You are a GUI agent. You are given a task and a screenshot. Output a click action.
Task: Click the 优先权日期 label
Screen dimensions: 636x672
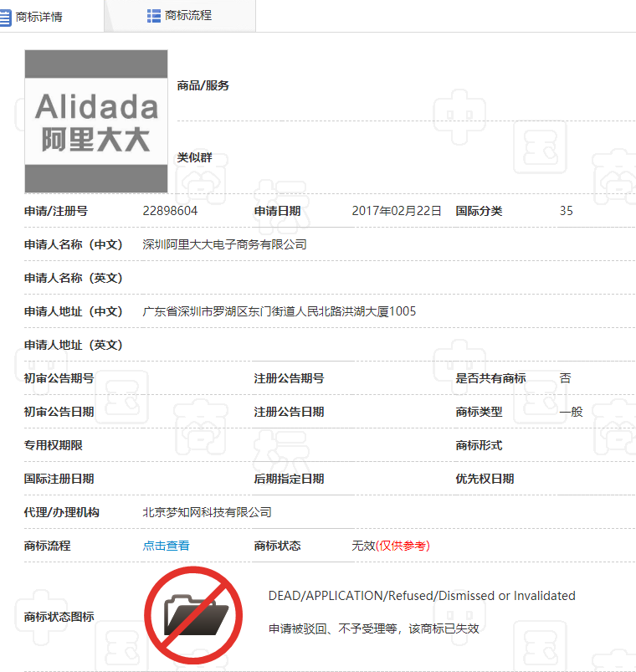(485, 479)
